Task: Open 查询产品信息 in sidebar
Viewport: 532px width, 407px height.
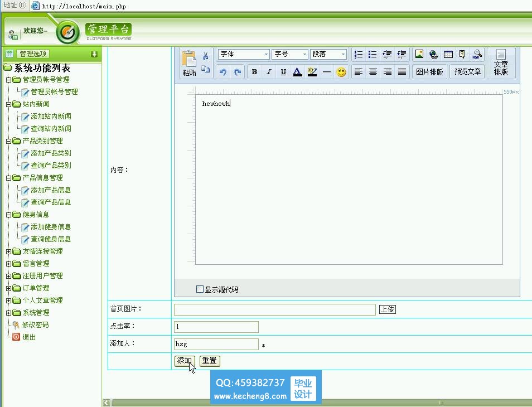Action: [51, 202]
